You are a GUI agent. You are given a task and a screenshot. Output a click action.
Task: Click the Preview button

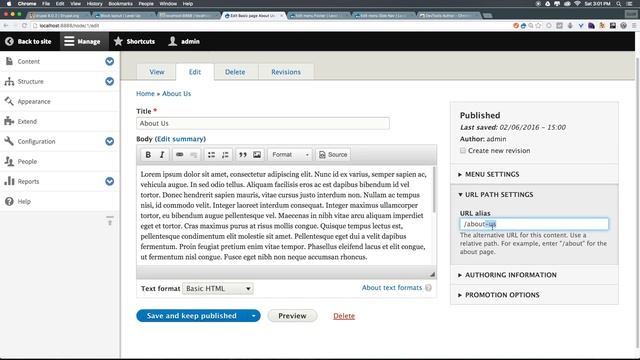point(292,316)
